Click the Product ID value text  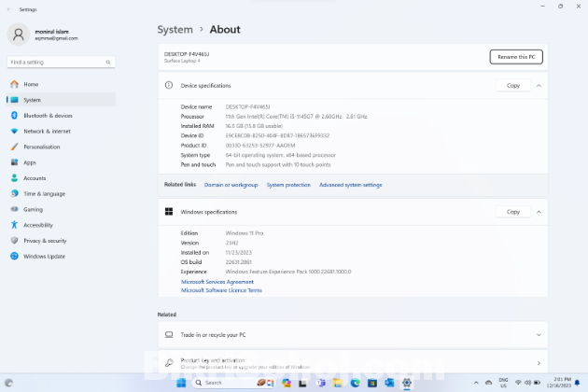tap(260, 146)
